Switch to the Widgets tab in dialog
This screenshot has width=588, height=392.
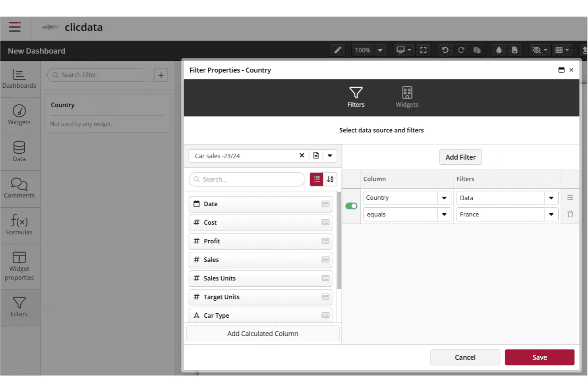click(x=407, y=97)
